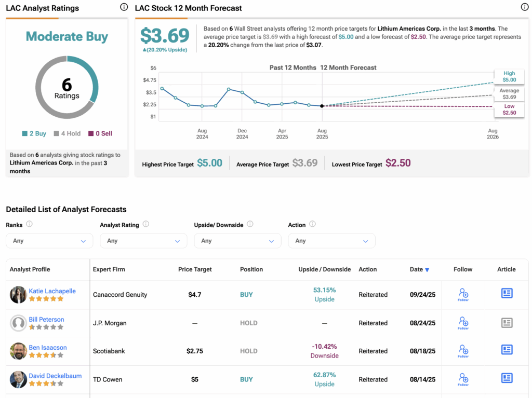The height and width of the screenshot is (398, 532).
Task: Click Katie Lachapelle's star rating
Action: coord(46,299)
